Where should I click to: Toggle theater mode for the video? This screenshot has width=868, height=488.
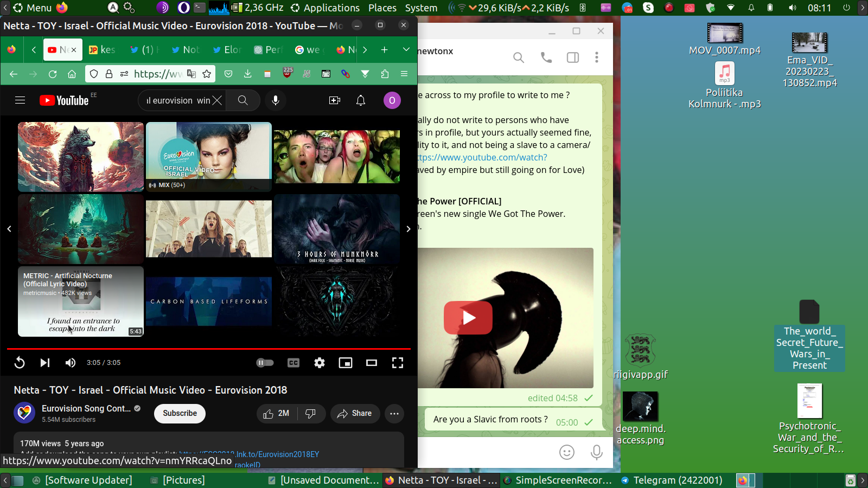pos(372,363)
